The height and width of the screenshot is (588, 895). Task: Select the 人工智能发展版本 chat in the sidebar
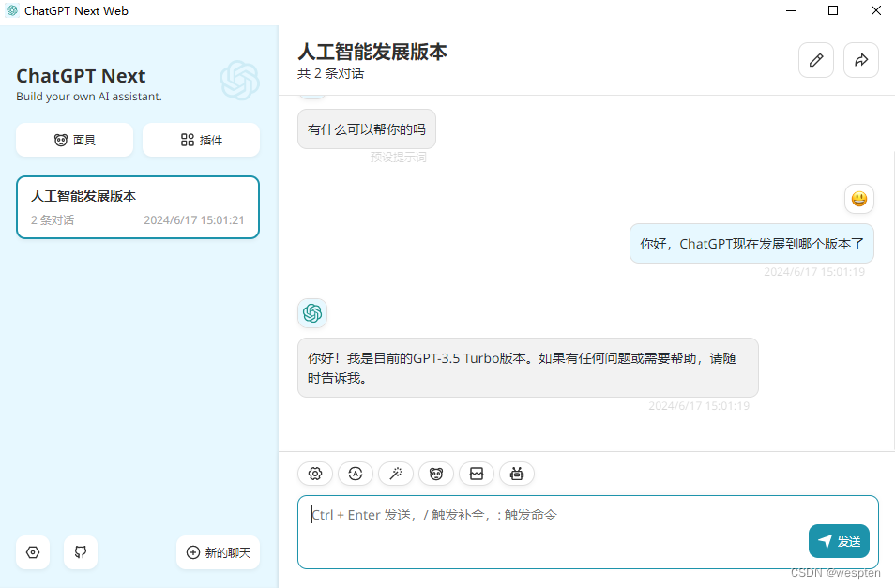[138, 207]
